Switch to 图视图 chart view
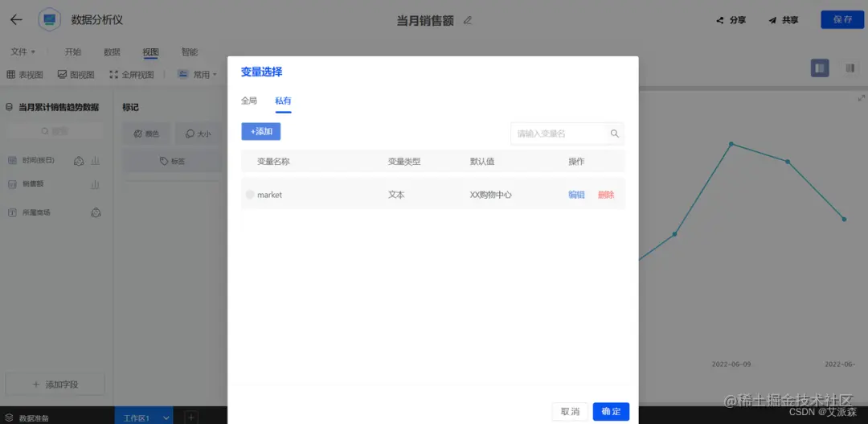 tap(76, 74)
